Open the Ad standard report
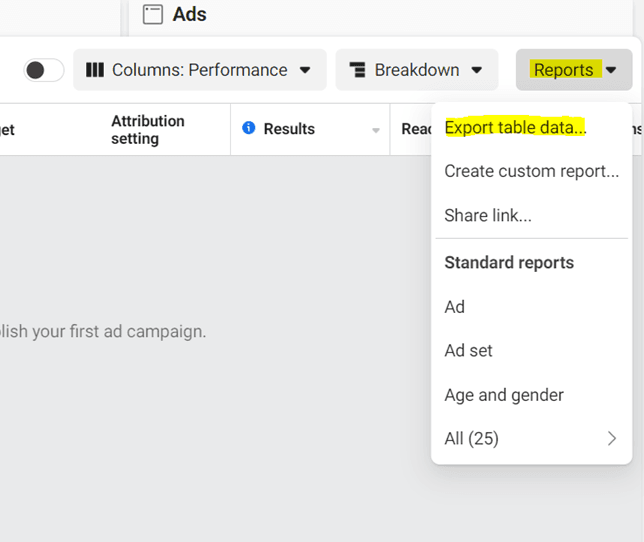Viewport: 644px width, 542px height. click(x=455, y=307)
